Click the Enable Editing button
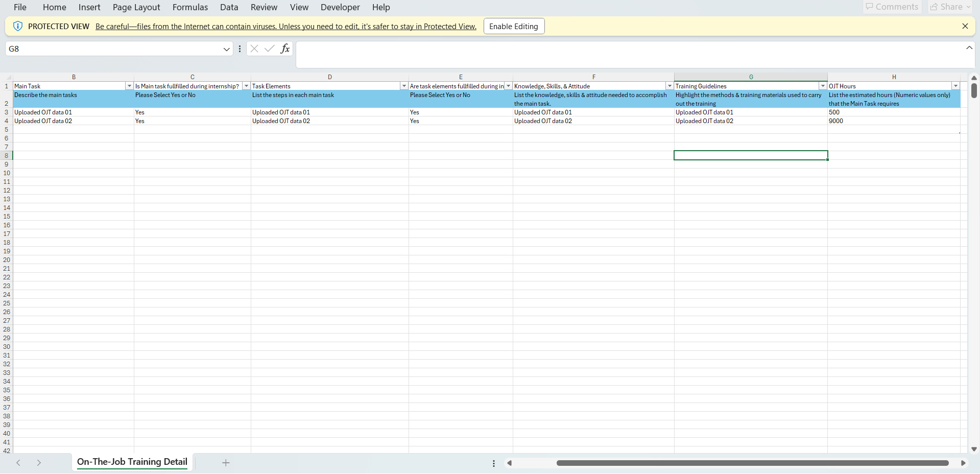Image resolution: width=980 pixels, height=474 pixels. tap(514, 26)
